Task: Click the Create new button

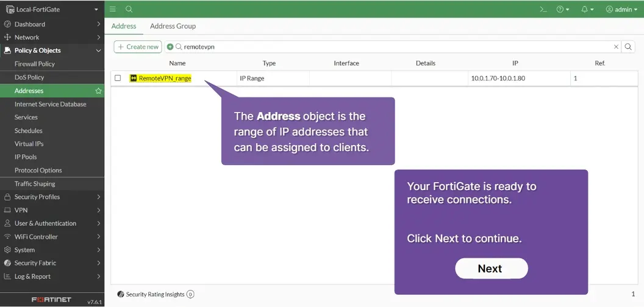Action: coord(138,47)
